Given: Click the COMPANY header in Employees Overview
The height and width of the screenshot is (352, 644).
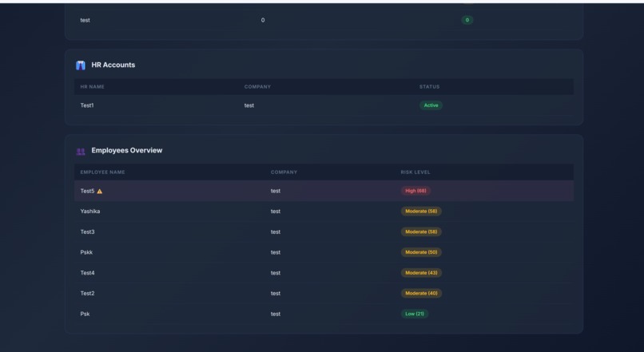Looking at the screenshot, I should coord(284,172).
